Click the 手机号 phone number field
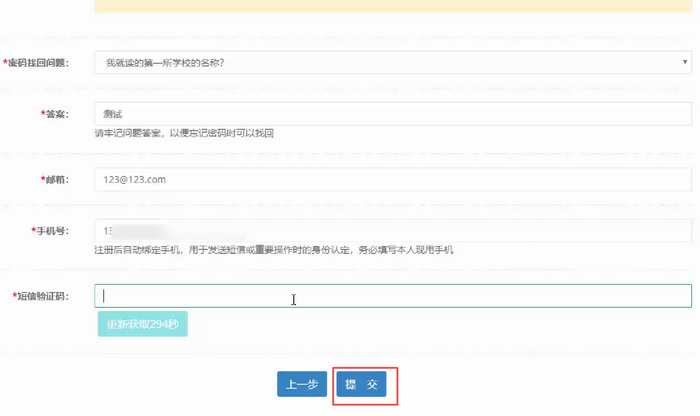Viewport: 700px width, 416px height. (392, 231)
